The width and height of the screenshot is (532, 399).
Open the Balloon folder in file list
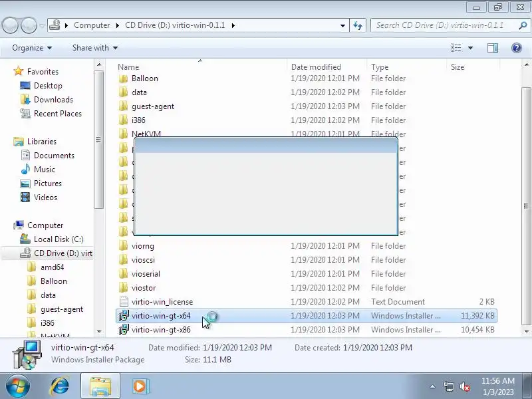(x=145, y=78)
